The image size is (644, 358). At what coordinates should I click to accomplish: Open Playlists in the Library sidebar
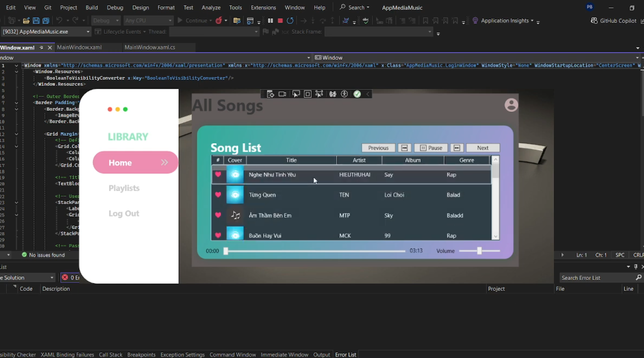coord(124,188)
